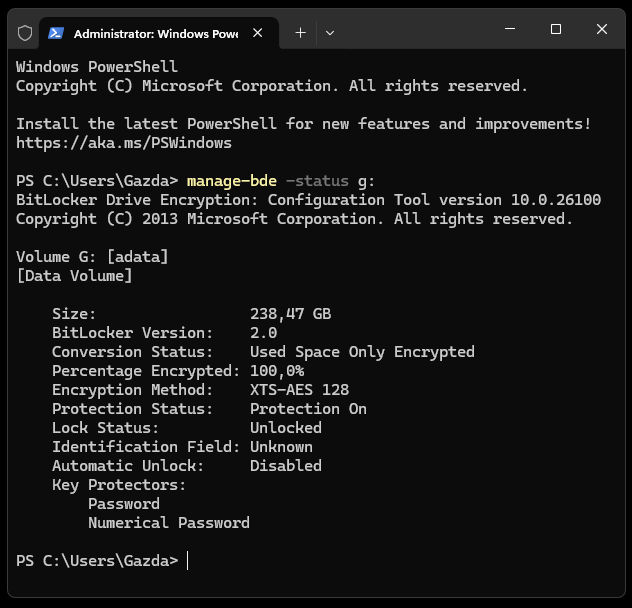Click the Volume G: [adata] heading
This screenshot has height=608, width=632.
(x=92, y=257)
